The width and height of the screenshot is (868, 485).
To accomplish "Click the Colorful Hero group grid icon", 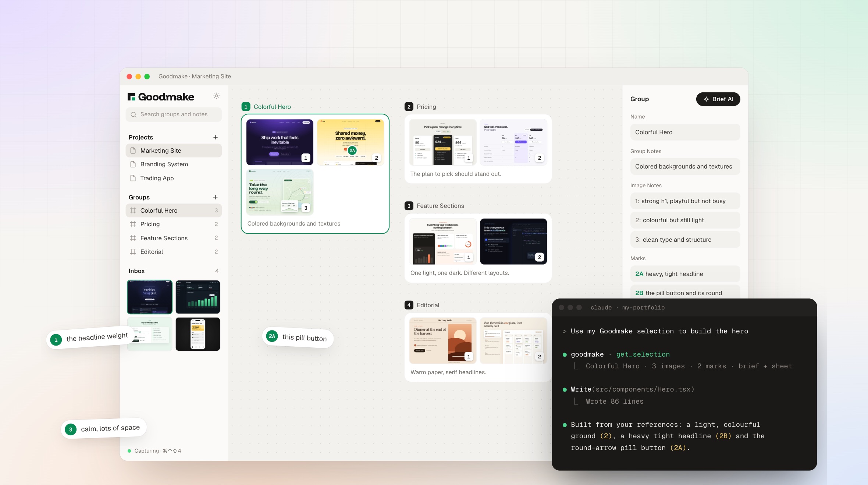I will pyautogui.click(x=133, y=210).
